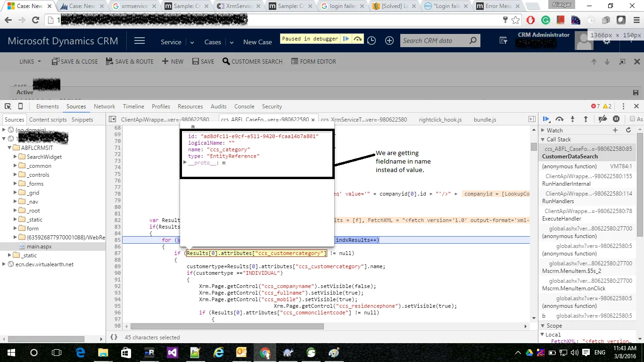This screenshot has width=644, height=362.
Task: Pretty print the source code
Action: pos(114,337)
